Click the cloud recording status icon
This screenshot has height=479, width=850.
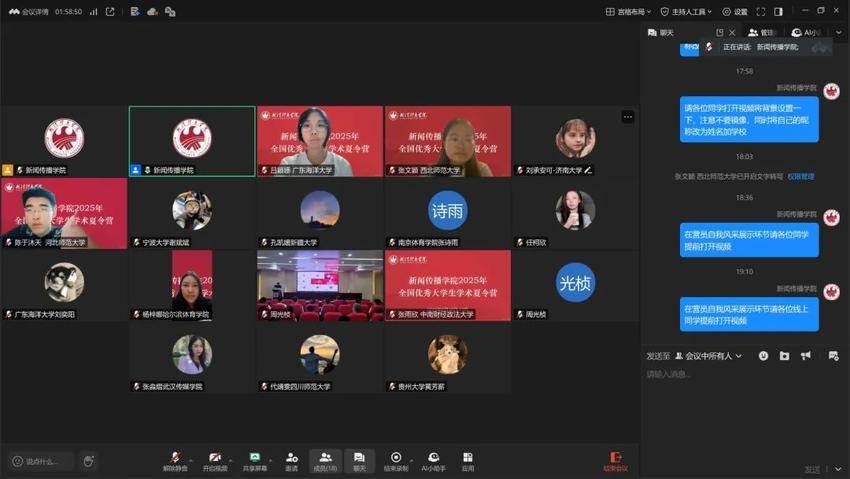[152, 11]
